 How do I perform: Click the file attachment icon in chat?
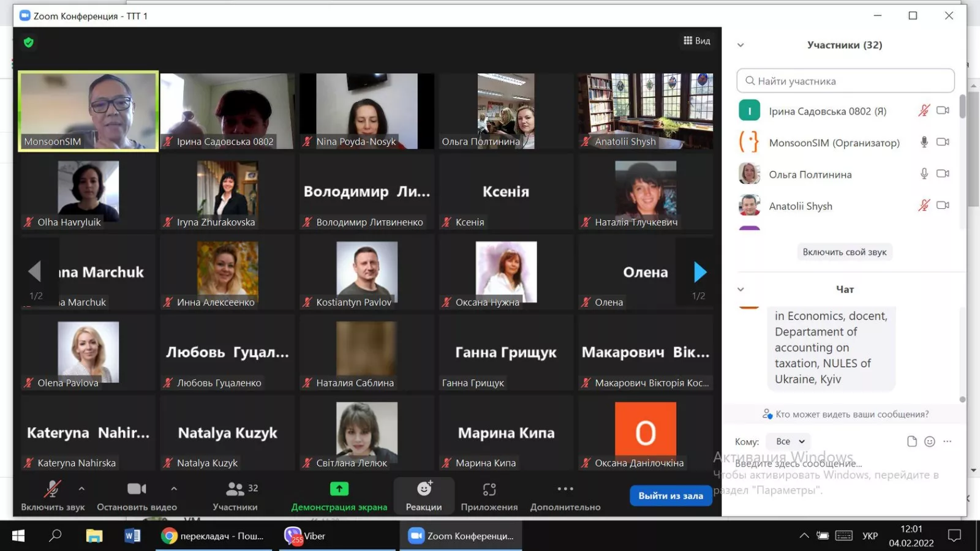pyautogui.click(x=911, y=441)
